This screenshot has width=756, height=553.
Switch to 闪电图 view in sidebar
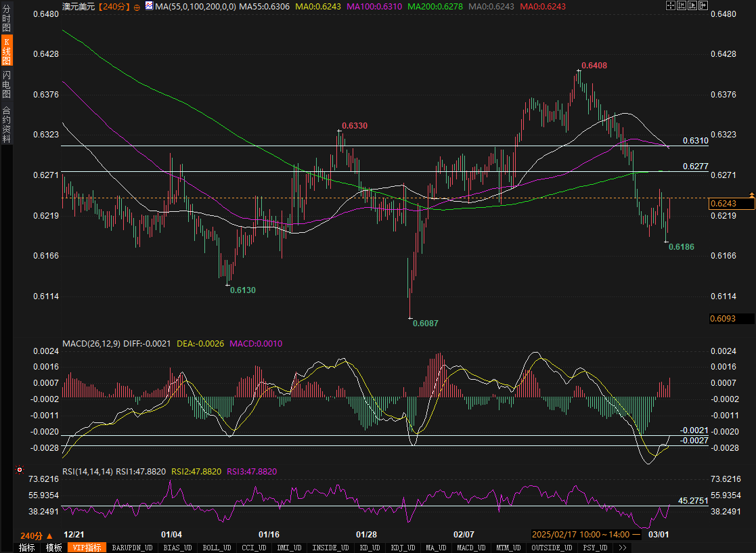tap(6, 85)
